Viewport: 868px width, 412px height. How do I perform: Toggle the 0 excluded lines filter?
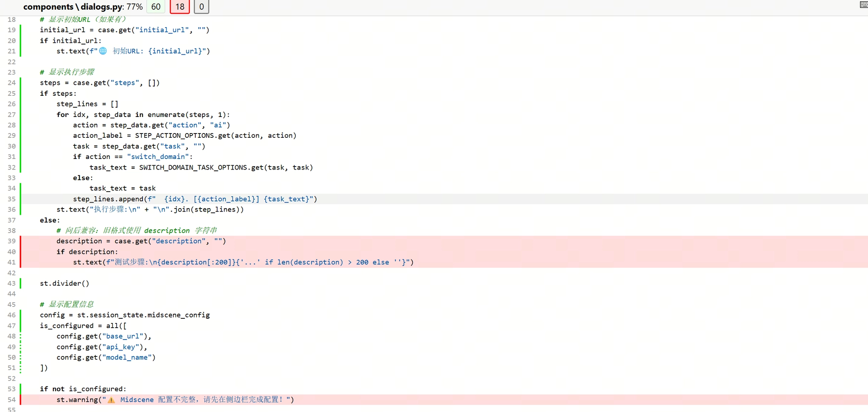tap(201, 7)
